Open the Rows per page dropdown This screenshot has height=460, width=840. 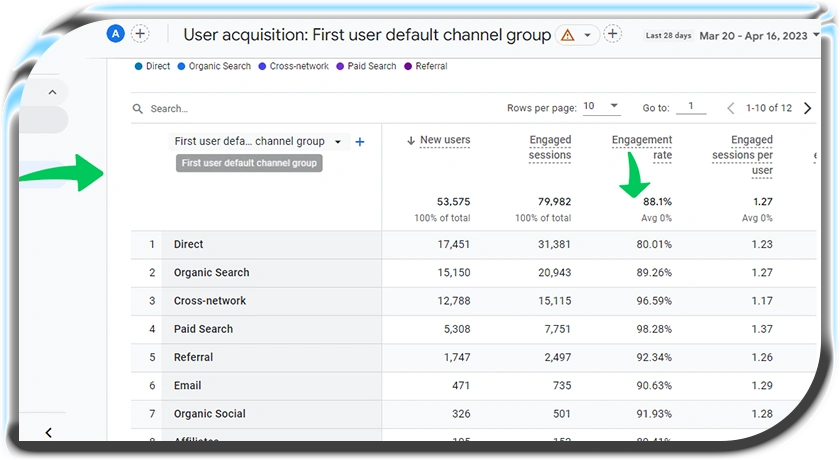tap(601, 107)
